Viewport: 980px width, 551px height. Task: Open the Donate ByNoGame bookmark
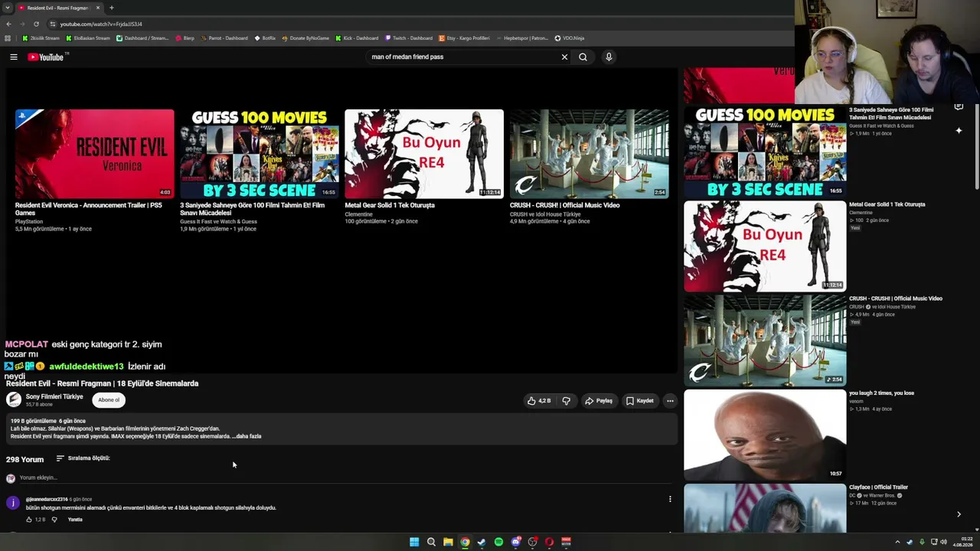pos(305,38)
